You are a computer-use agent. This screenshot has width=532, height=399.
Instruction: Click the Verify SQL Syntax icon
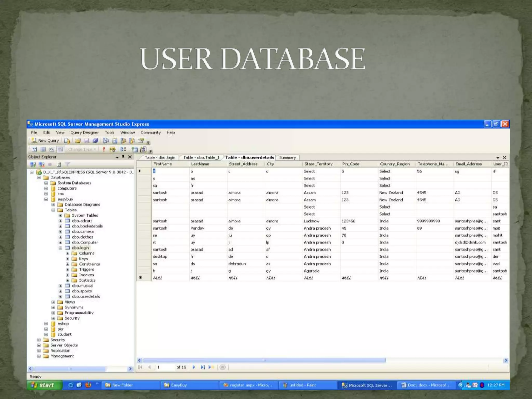112,149
